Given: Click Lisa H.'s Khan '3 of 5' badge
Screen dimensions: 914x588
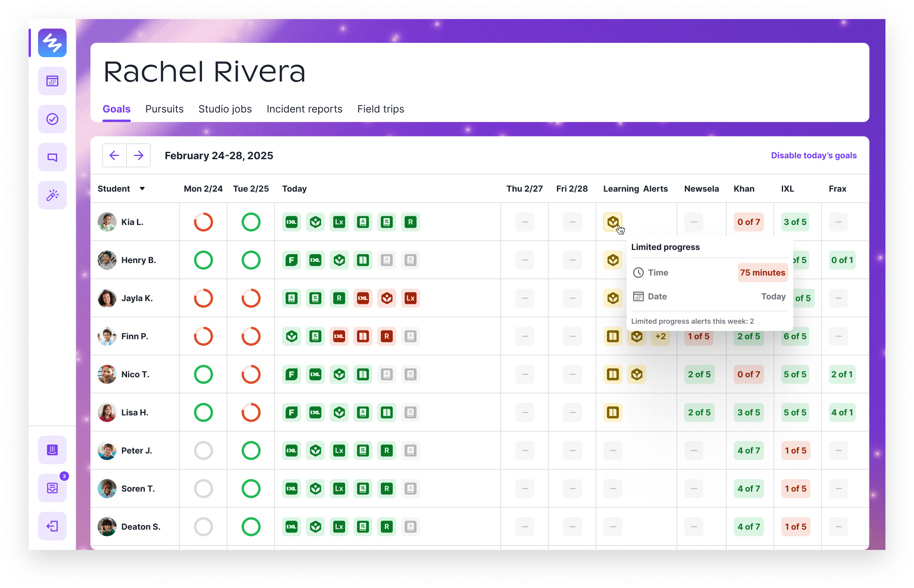Looking at the screenshot, I should point(749,413).
